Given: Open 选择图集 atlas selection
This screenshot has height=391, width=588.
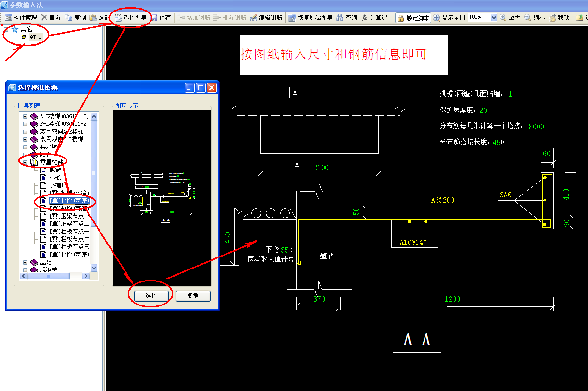Looking at the screenshot, I should click(x=131, y=18).
